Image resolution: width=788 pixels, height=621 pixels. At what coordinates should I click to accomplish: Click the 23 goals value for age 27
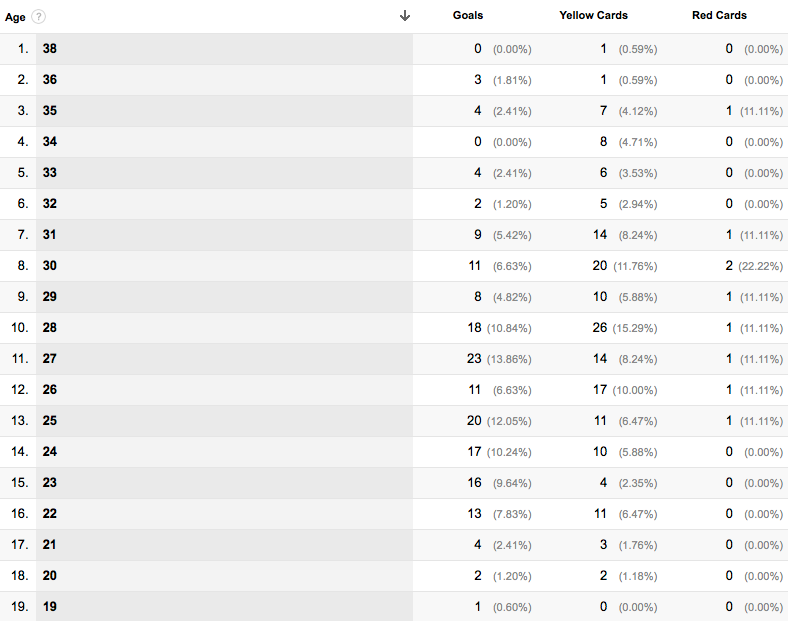click(474, 359)
